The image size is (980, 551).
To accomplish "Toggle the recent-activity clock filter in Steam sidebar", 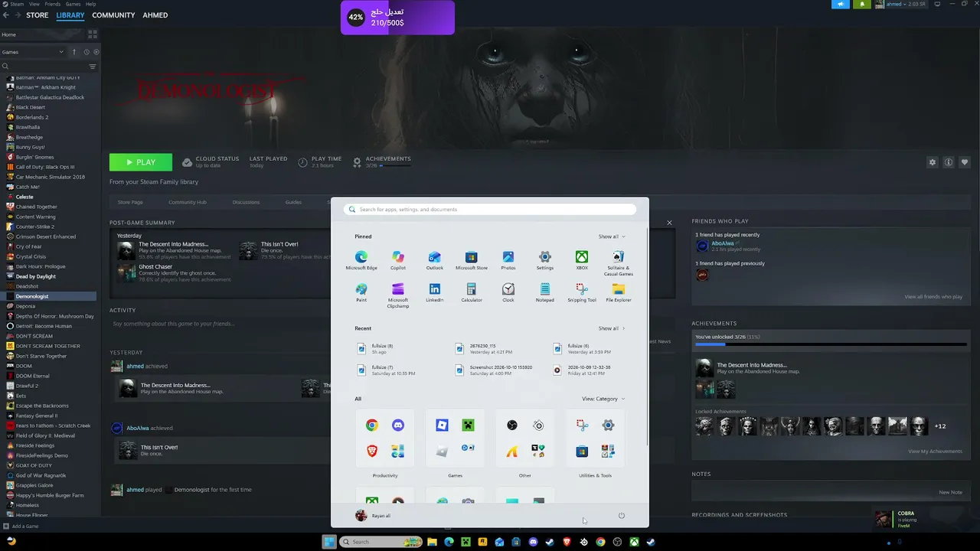I will click(86, 52).
